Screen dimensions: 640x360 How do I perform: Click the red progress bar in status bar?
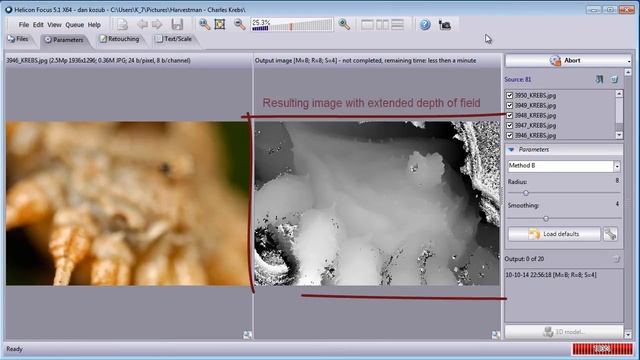(x=602, y=349)
